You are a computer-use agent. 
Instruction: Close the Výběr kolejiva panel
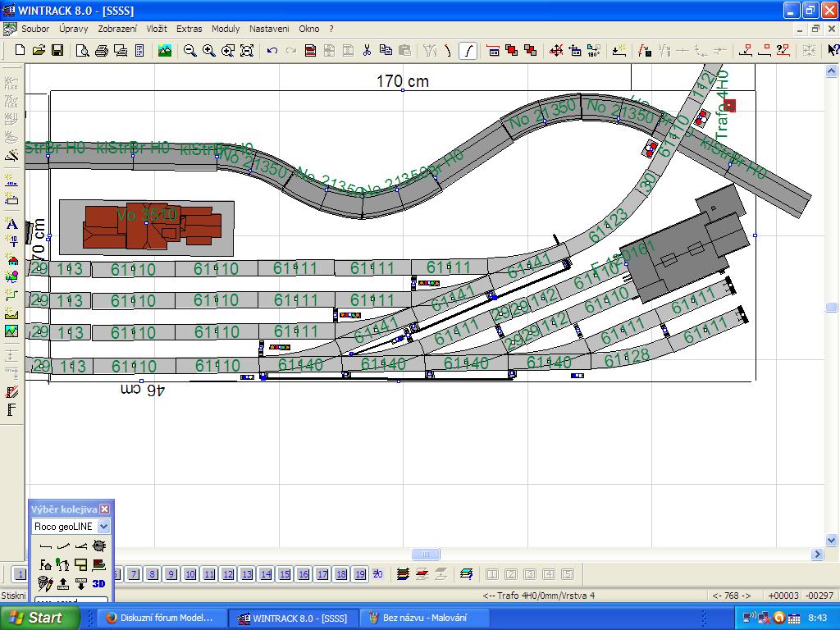105,509
